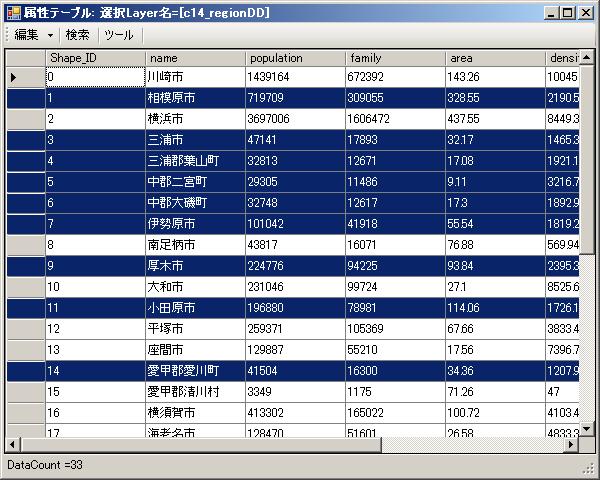This screenshot has height=480, width=600.
Task: Click the name column header
Action: coord(195,58)
